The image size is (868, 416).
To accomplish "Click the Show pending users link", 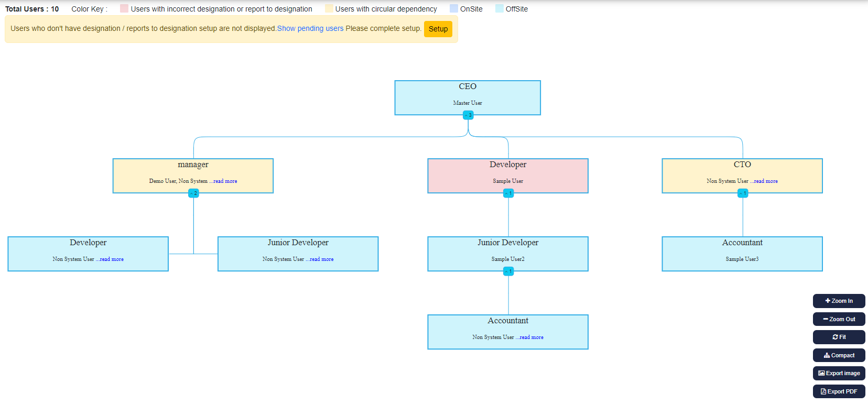I will point(310,28).
